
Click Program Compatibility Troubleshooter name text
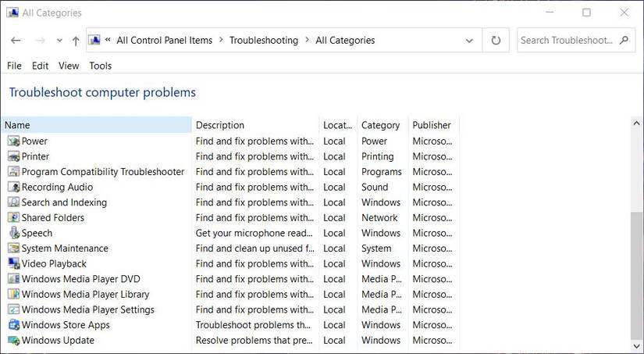[x=103, y=172]
